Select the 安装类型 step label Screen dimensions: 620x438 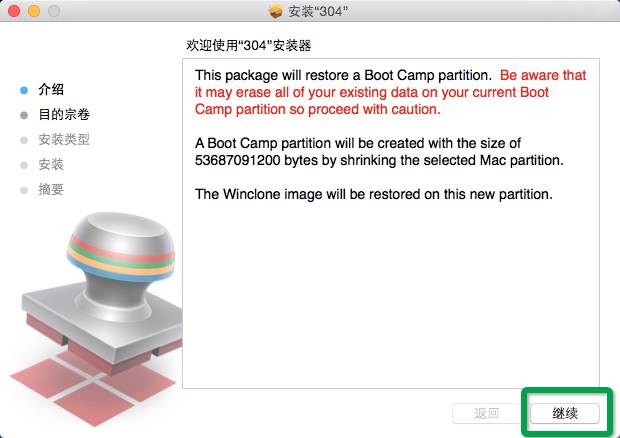(x=64, y=140)
